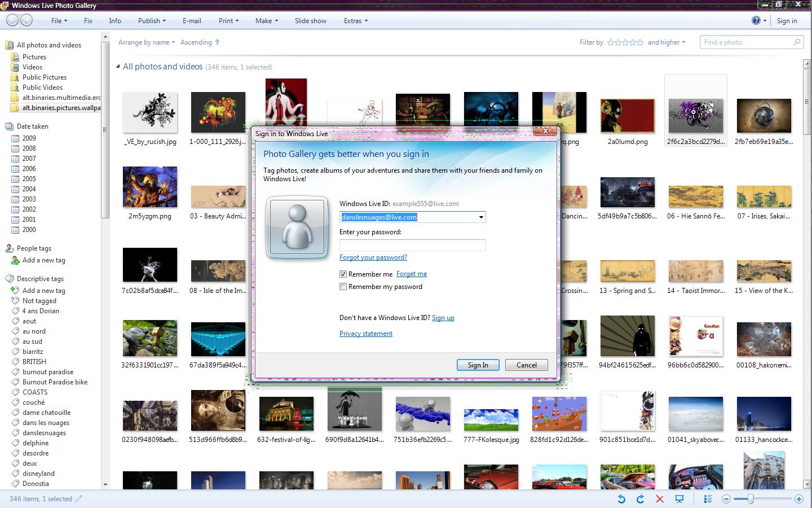The image size is (812, 508).
Task: Select the 2005 date entry
Action: point(29,179)
